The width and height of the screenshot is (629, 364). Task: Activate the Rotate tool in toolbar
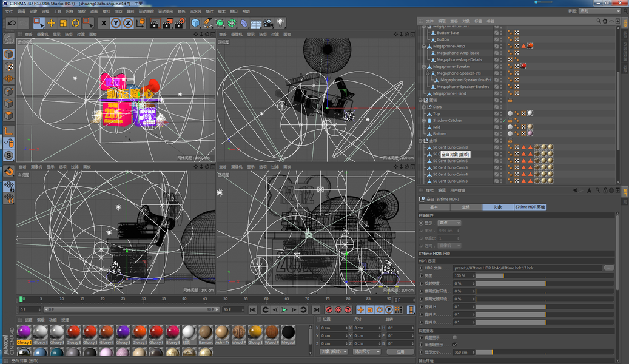[75, 23]
